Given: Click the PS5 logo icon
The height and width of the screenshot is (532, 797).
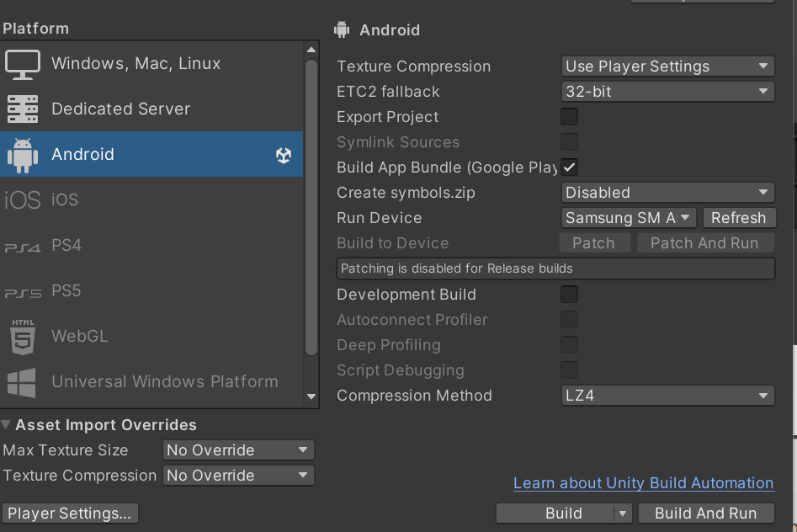Looking at the screenshot, I should tap(23, 293).
